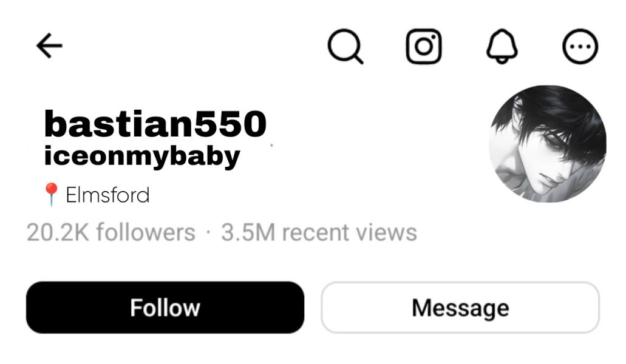Viewport: 626px width, 364px height.
Task: Open the three-dot more options menu
Action: pos(580,46)
